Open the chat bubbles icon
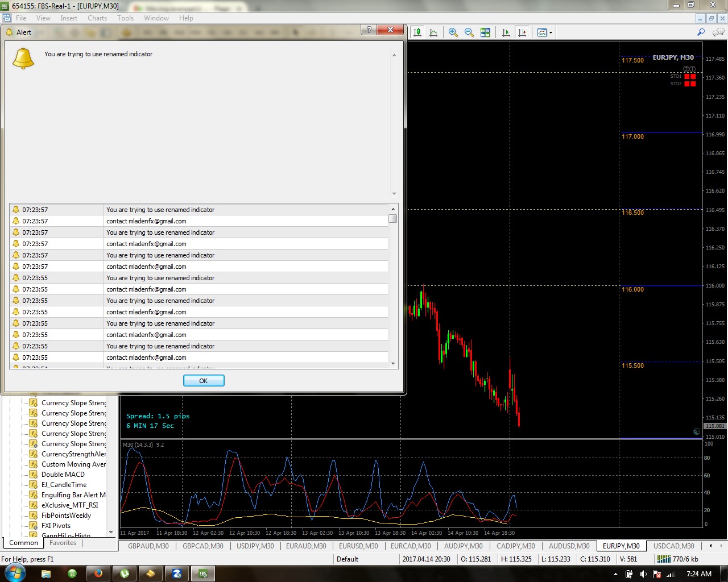The height and width of the screenshot is (582, 728). click(x=718, y=32)
